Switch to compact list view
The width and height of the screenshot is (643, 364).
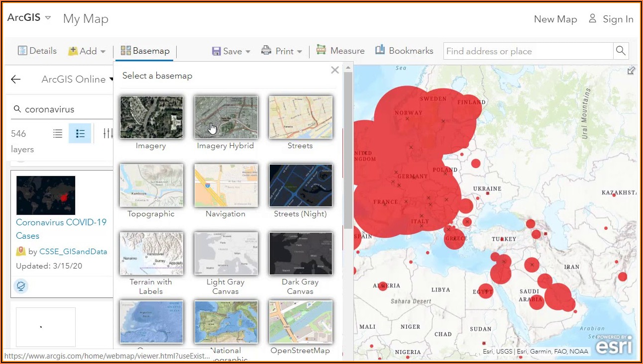point(58,133)
